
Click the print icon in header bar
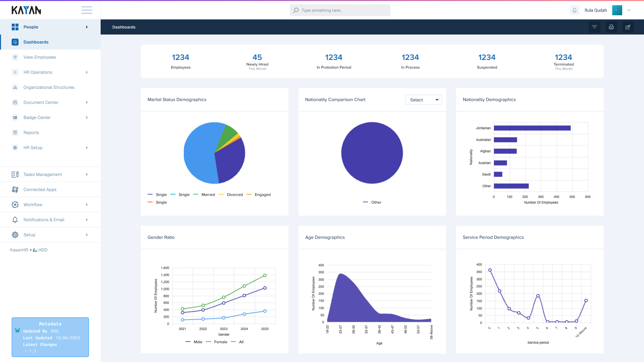pyautogui.click(x=611, y=27)
